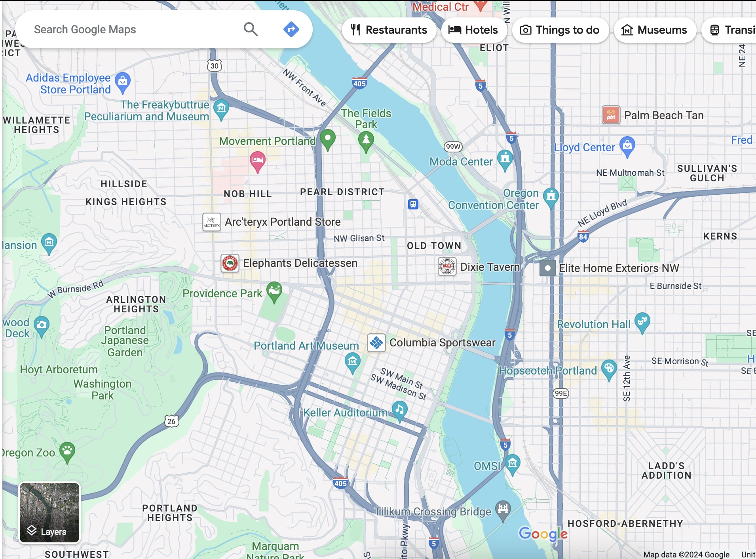Open directions with the blue arrow icon

291,29
